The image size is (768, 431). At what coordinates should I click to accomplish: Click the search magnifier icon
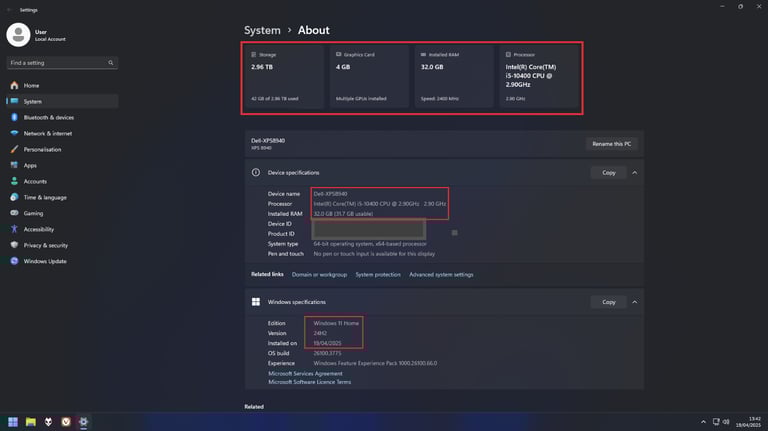[x=111, y=63]
